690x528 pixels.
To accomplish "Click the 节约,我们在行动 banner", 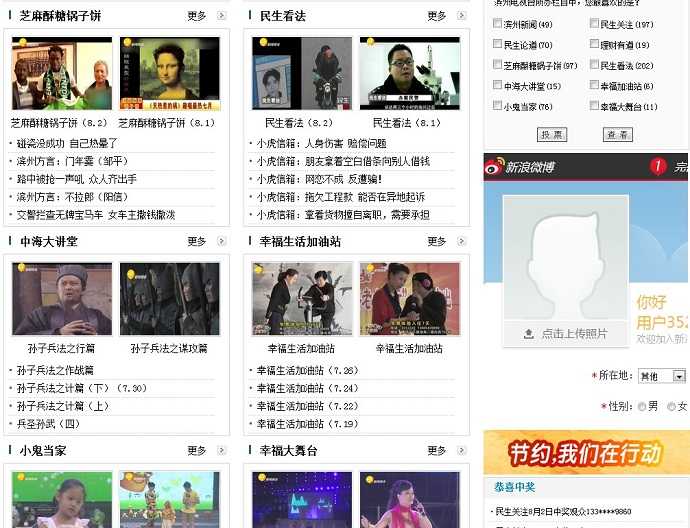I will click(587, 453).
